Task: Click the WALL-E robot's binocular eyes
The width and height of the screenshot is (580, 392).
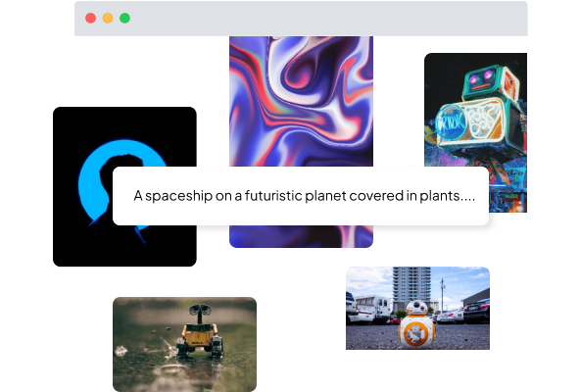Action: (200, 310)
